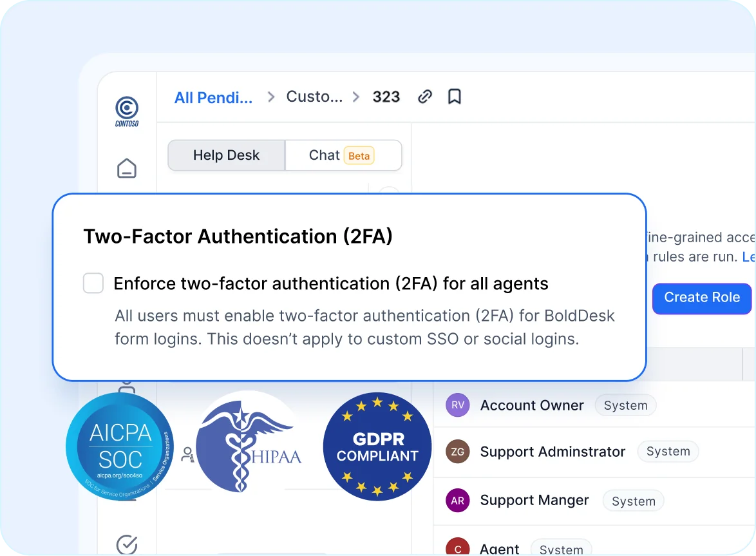
Task: Select the checkmark icon in the sidebar
Action: pyautogui.click(x=126, y=544)
